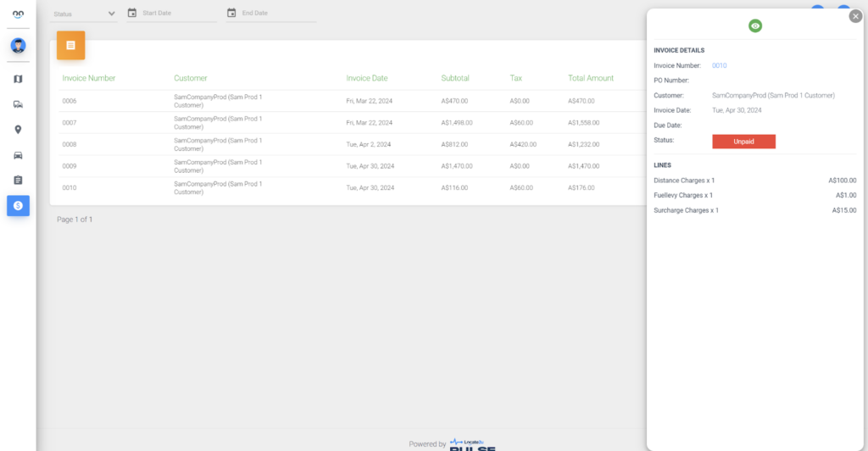The image size is (868, 451).
Task: Sort by Total Amount column header
Action: 591,78
